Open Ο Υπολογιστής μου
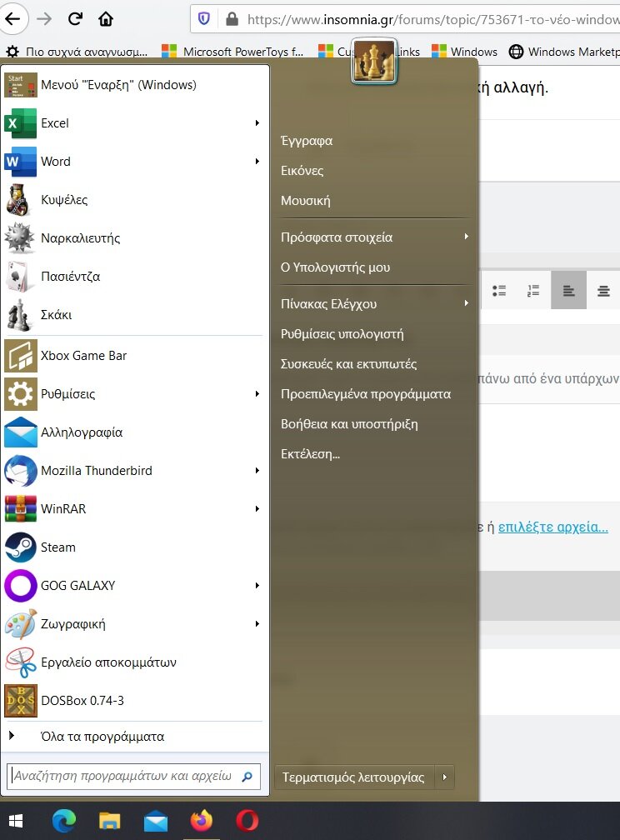The image size is (620, 840). click(x=336, y=267)
